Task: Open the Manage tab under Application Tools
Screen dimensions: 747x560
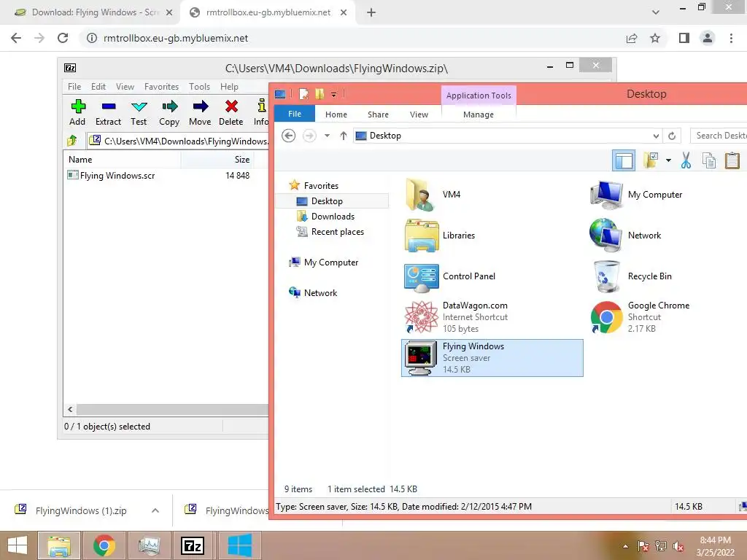Action: [x=479, y=114]
